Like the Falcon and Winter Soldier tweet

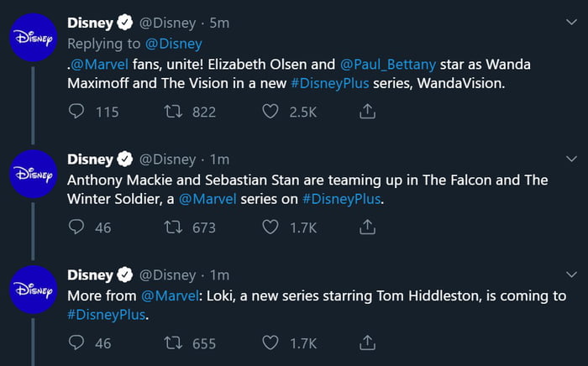[270, 227]
